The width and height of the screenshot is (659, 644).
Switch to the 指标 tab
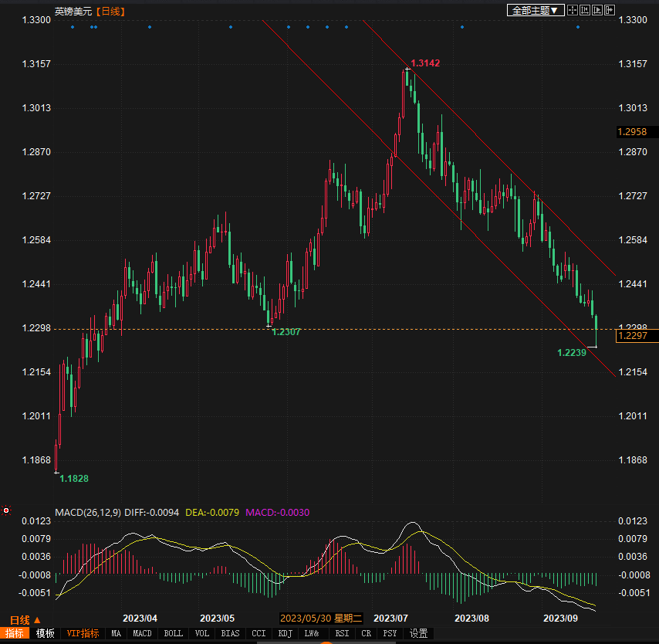pyautogui.click(x=15, y=633)
